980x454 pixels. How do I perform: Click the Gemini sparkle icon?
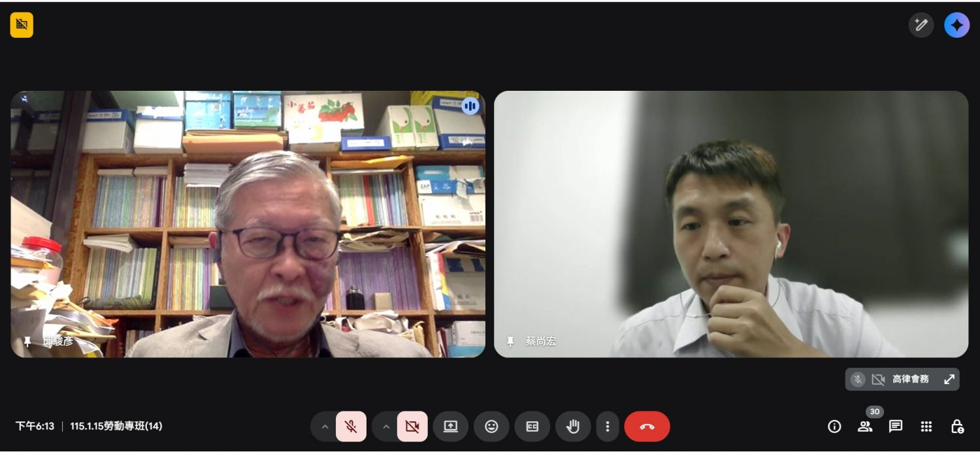pos(957,25)
